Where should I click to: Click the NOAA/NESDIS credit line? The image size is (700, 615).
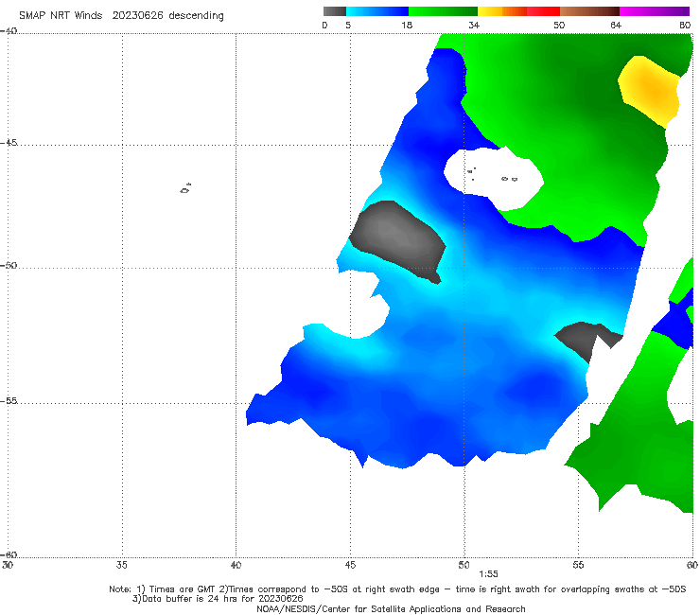(391, 608)
